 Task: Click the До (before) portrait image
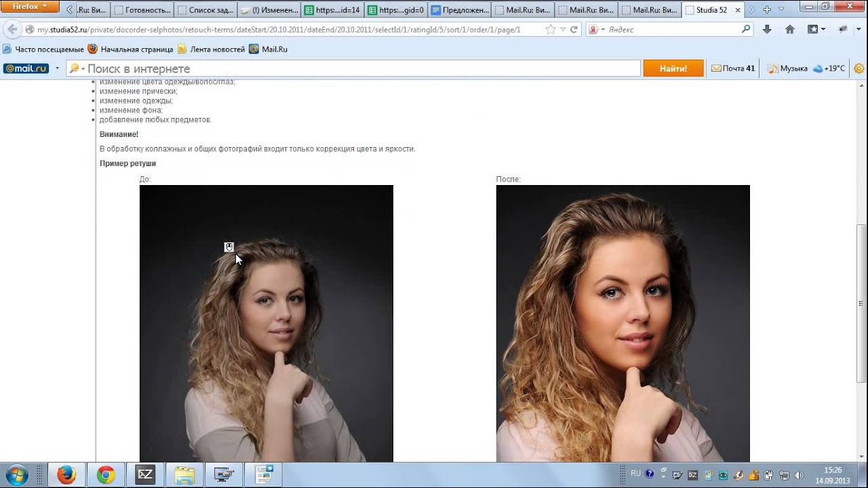coord(267,323)
